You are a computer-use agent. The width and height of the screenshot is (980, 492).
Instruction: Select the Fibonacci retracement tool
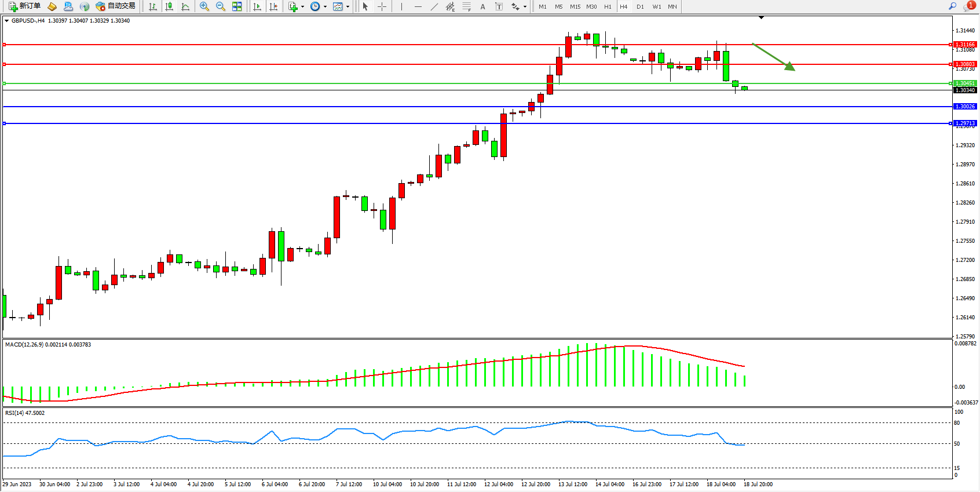467,6
